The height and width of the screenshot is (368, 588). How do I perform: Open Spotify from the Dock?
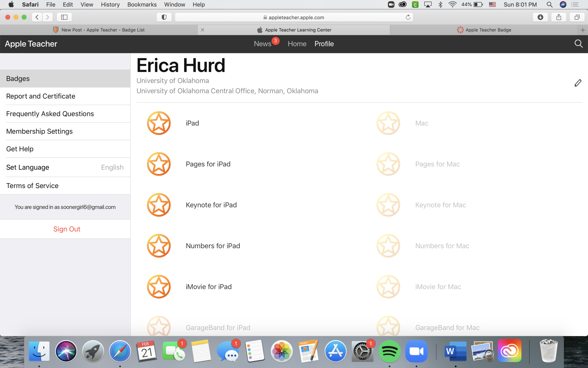(x=389, y=351)
